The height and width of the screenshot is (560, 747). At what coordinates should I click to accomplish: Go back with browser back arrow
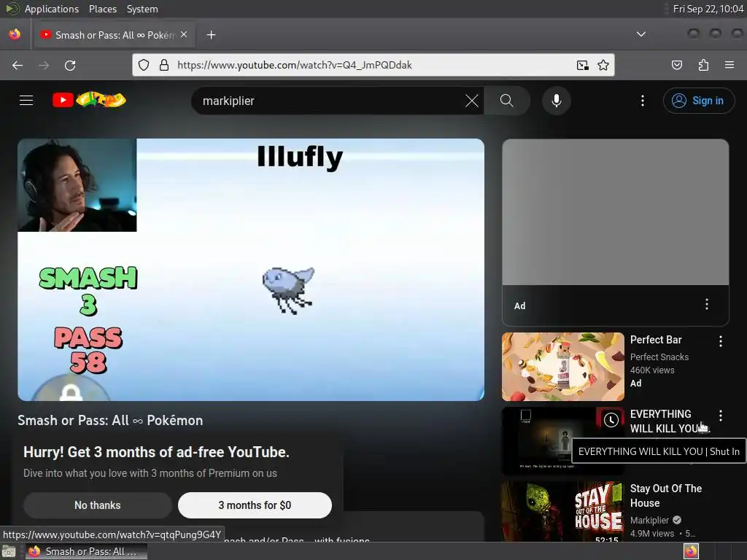[x=18, y=65]
